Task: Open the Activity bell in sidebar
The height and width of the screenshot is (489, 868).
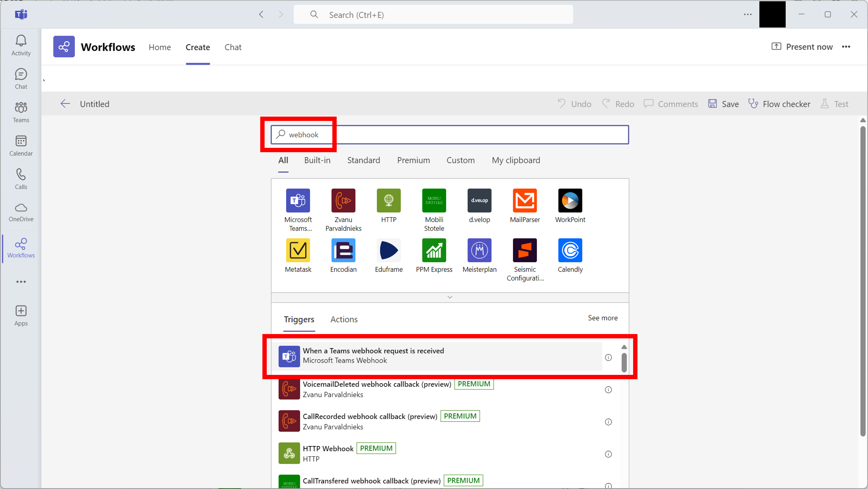Action: (21, 45)
